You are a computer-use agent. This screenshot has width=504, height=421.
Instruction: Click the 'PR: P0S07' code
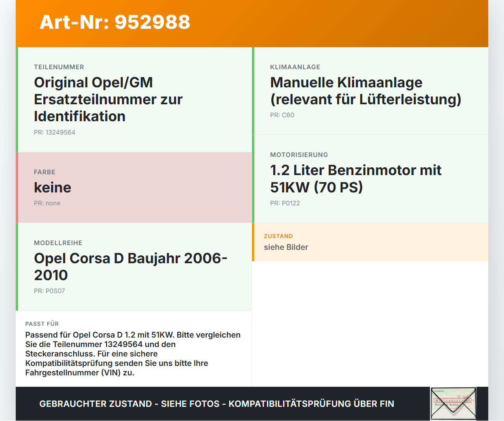pos(50,291)
